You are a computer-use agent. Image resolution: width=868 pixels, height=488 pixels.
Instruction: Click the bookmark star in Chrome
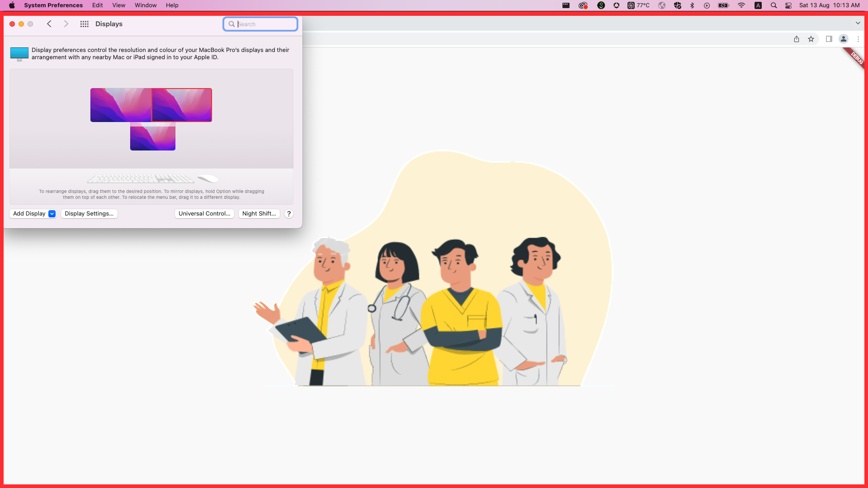click(x=811, y=39)
